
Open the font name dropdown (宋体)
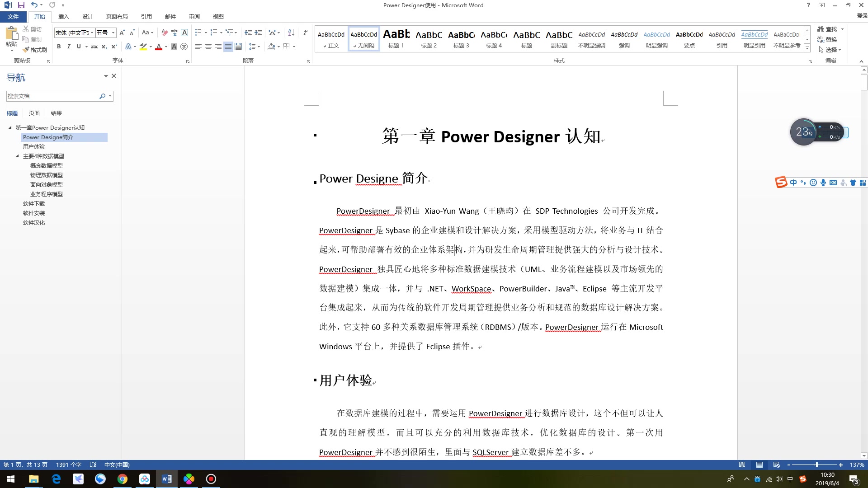(x=92, y=33)
